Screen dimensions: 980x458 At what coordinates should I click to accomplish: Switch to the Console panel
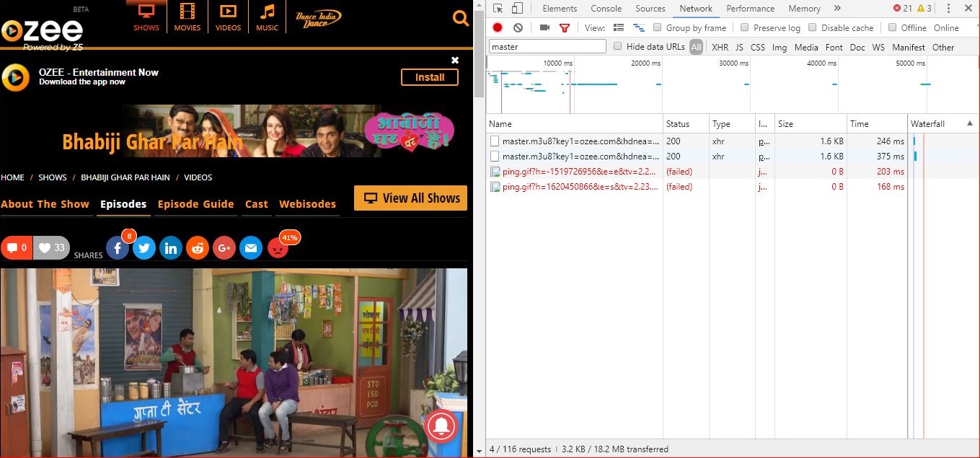click(606, 8)
